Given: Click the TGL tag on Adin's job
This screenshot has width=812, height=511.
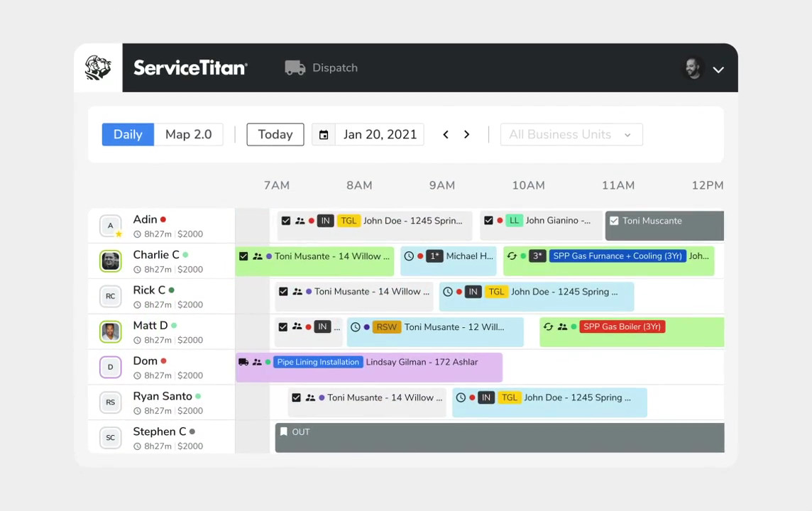Looking at the screenshot, I should point(349,221).
